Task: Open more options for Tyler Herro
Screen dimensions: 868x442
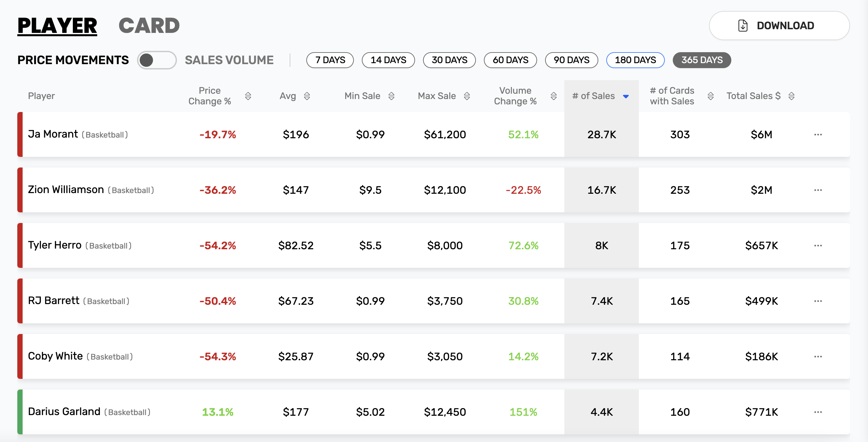Action: point(818,246)
